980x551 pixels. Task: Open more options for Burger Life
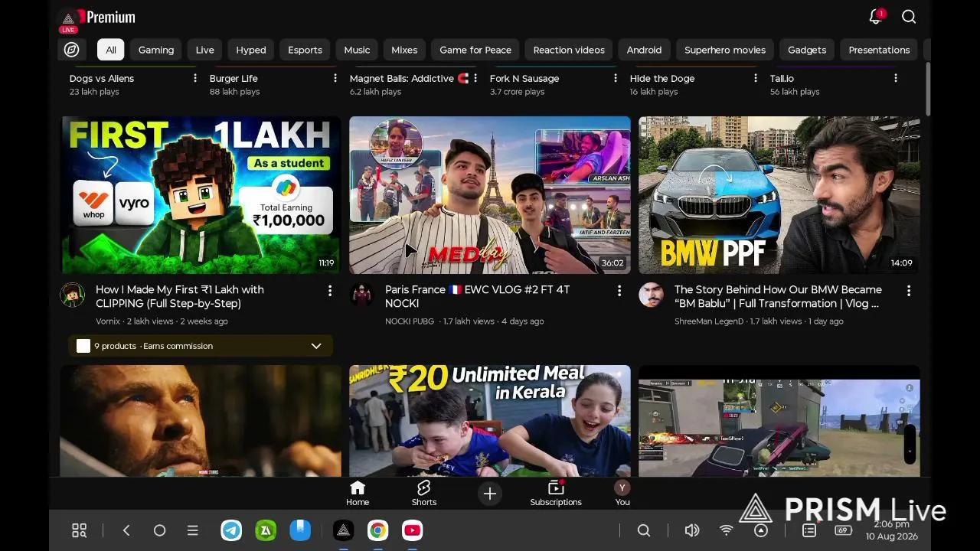click(335, 78)
